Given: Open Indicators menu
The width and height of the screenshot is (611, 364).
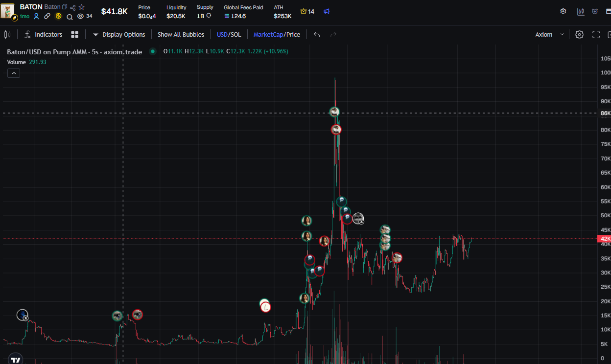Looking at the screenshot, I should click(x=44, y=34).
